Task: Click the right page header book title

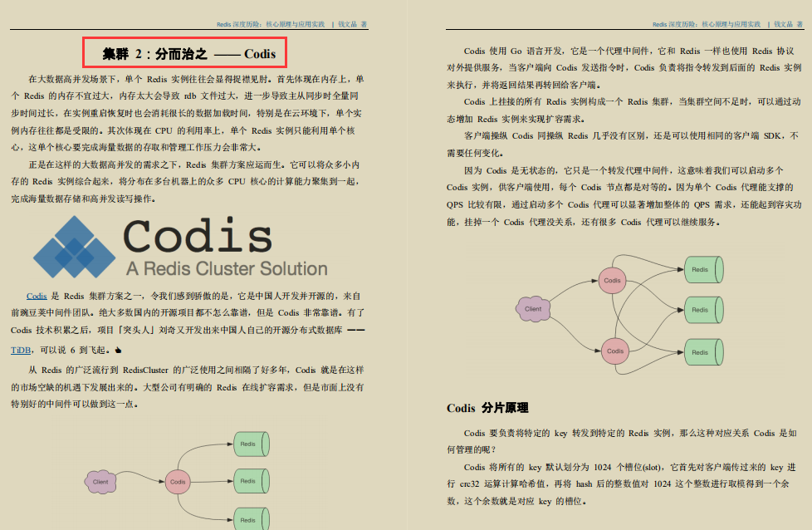Action: [x=707, y=24]
